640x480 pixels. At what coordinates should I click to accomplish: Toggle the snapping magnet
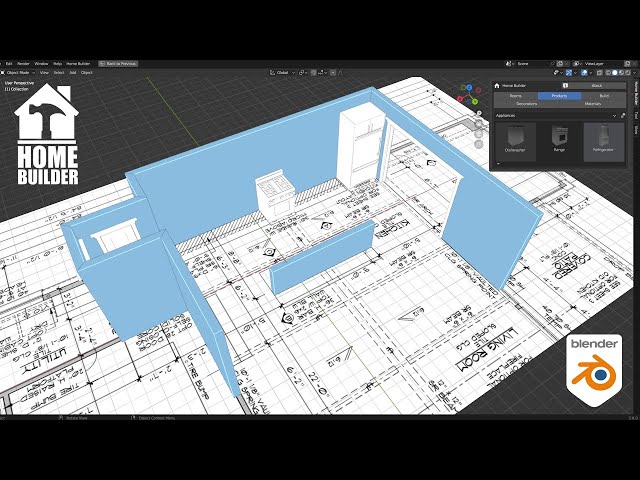(x=313, y=73)
